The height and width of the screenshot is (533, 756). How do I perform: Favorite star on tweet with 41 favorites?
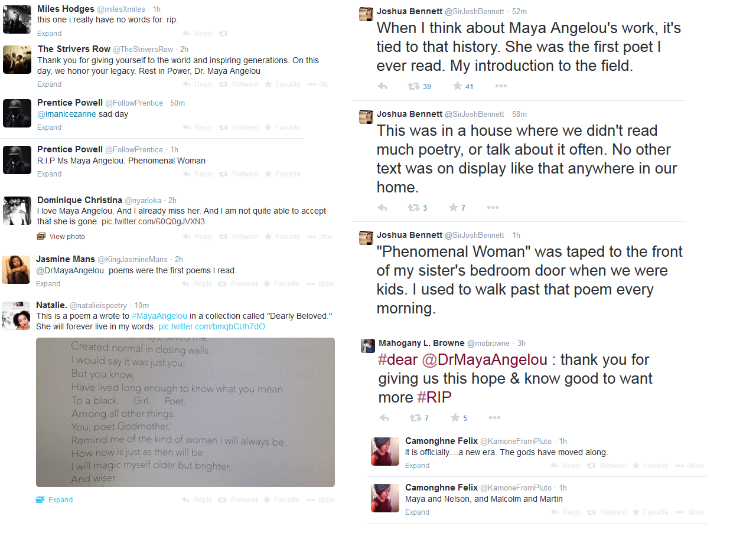coord(457,86)
